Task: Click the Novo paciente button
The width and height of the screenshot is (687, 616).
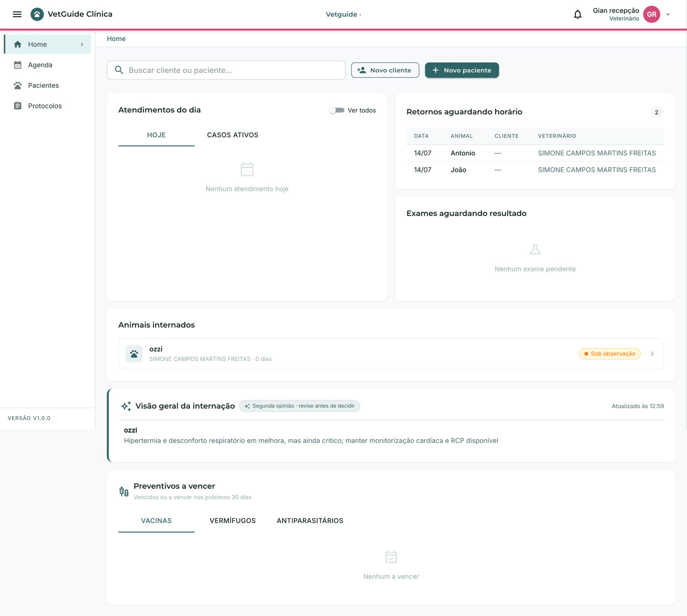Action: coord(462,70)
